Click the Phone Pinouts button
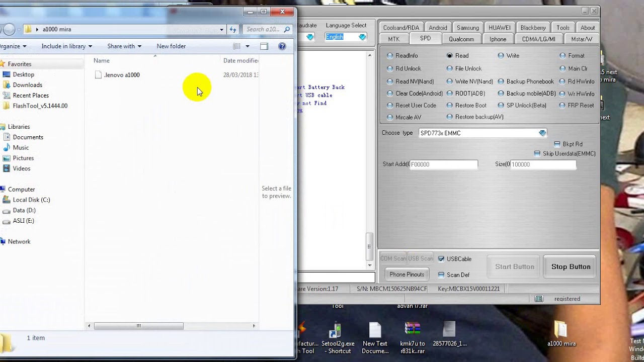 407,275
